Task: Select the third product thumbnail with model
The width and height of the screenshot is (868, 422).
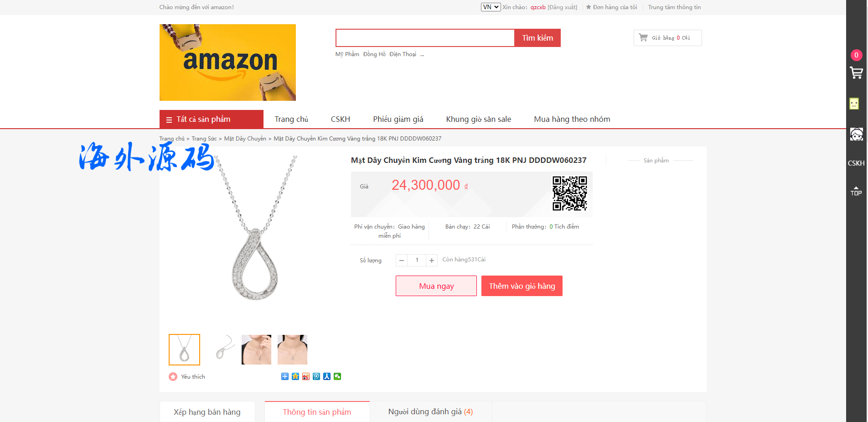Action: pos(256,349)
